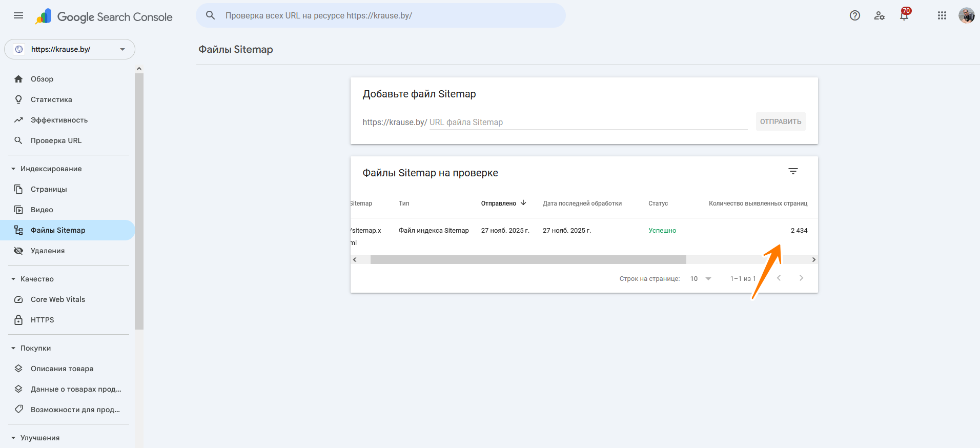Collapse the Индексирование section
Image resolution: width=980 pixels, height=448 pixels.
click(x=13, y=169)
